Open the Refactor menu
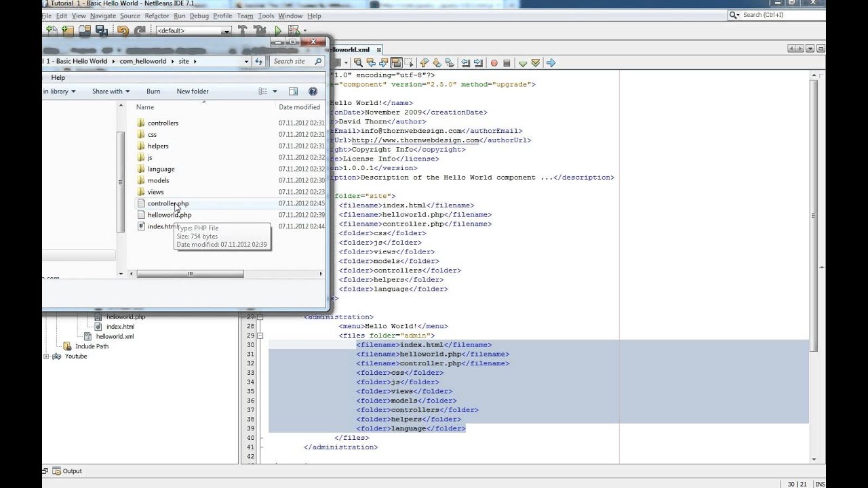 [x=157, y=16]
